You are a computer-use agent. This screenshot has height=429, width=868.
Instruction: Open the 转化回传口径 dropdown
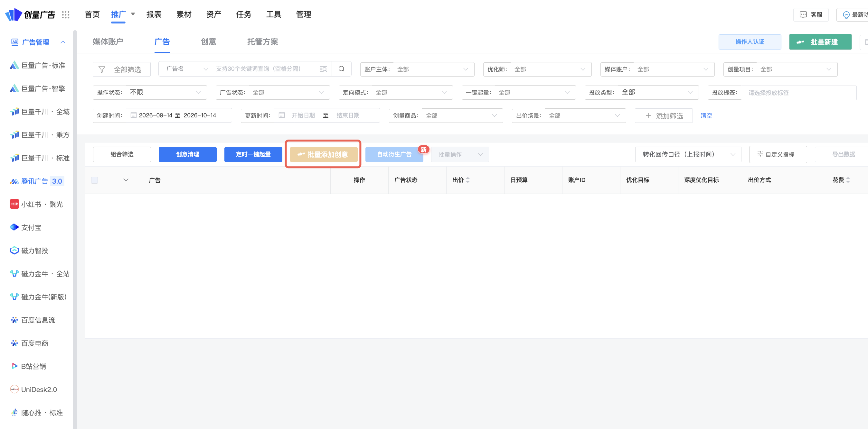click(x=688, y=154)
